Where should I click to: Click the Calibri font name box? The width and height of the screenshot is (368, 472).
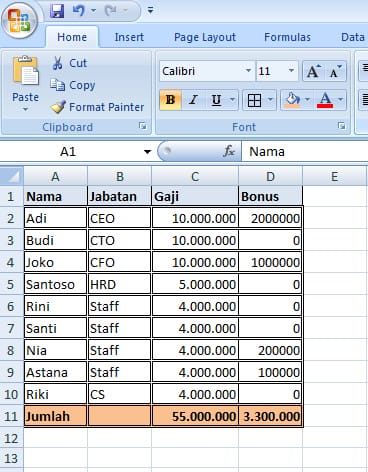(202, 71)
